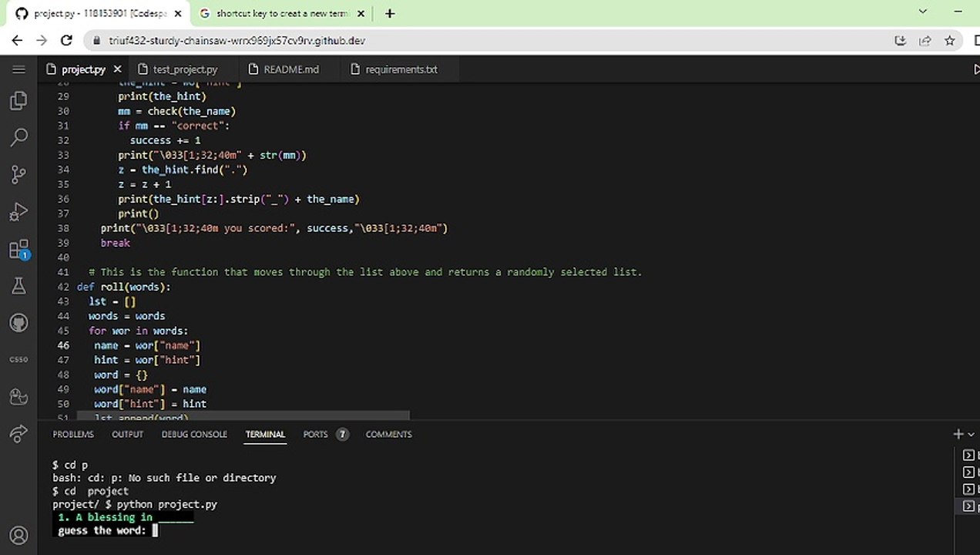Image resolution: width=980 pixels, height=555 pixels.
Task: Click the browser address bar URL
Action: pos(237,41)
